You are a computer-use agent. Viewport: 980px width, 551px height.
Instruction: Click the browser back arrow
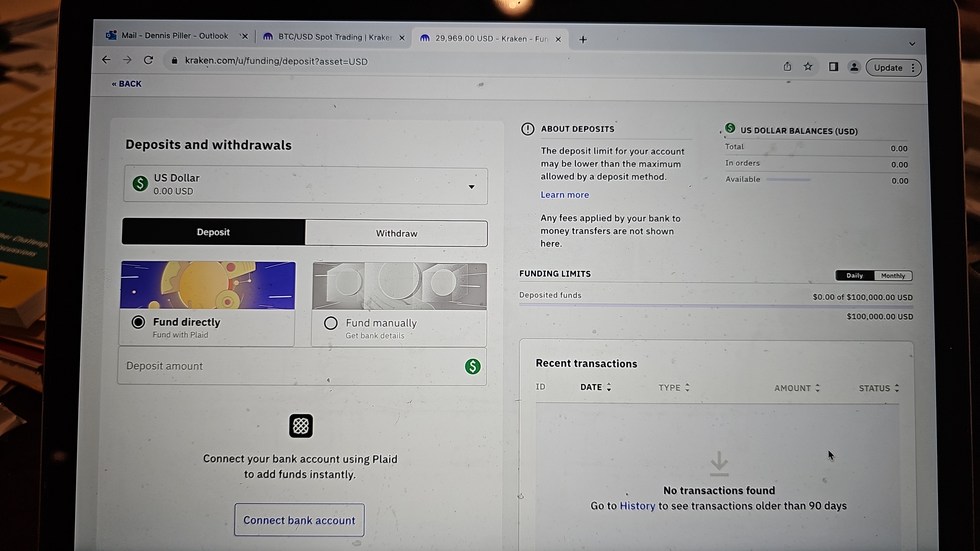[x=106, y=60]
